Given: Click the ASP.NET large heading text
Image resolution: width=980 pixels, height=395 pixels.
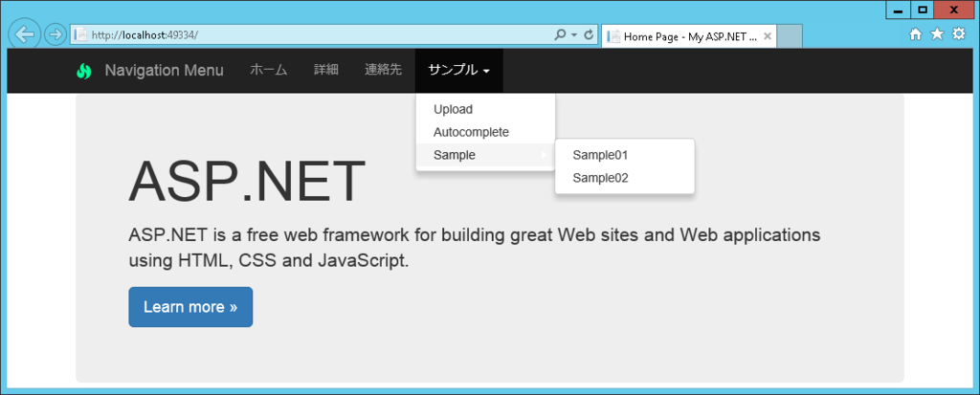Looking at the screenshot, I should tap(247, 182).
